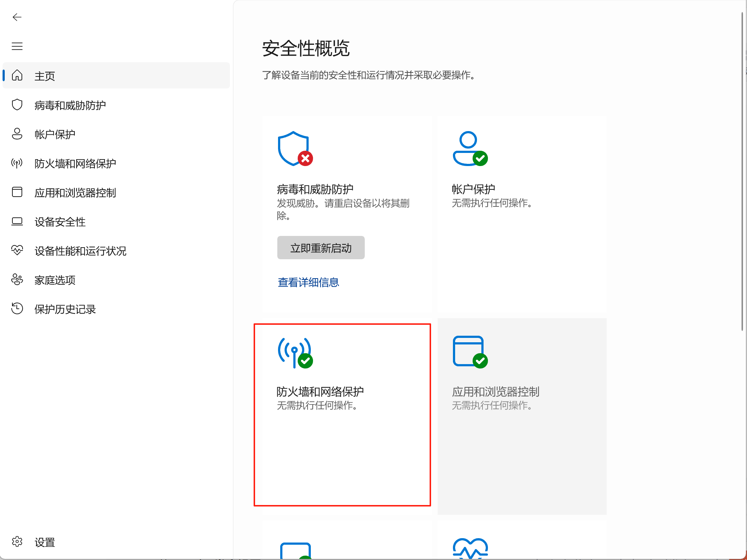Open 应用和浏览器控制 from the sidebar
Image resolution: width=747 pixels, height=560 pixels.
[x=116, y=192]
